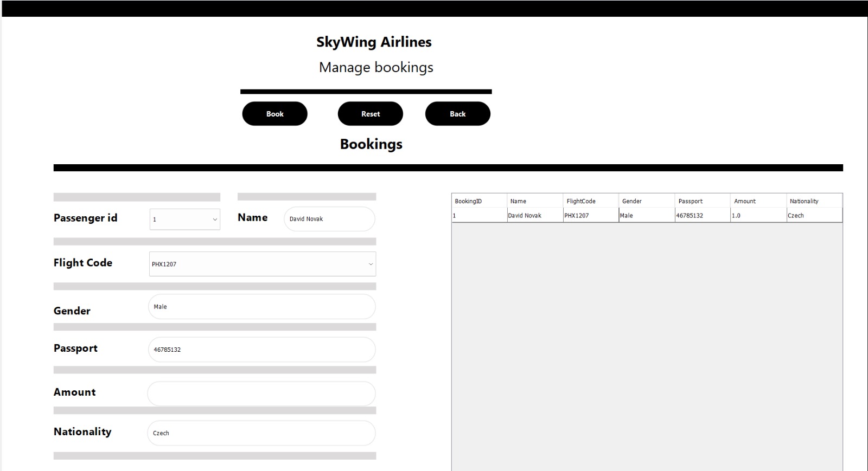Click the Gender column header in table
Screen dimensions: 868x471
coord(647,201)
